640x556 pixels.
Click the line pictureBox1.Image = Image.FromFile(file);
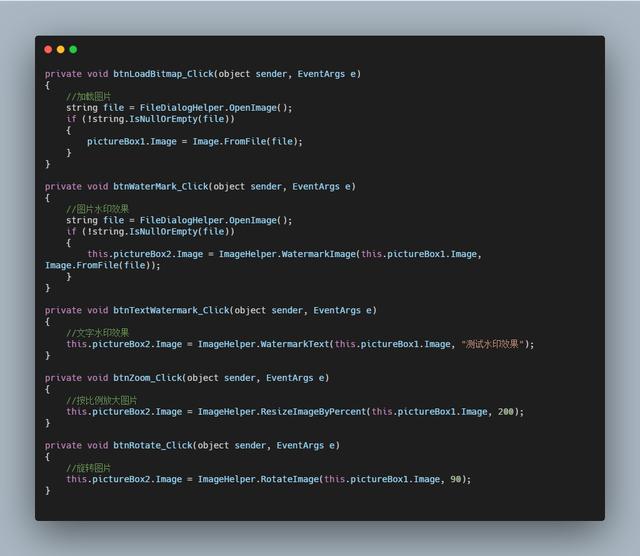click(x=195, y=142)
